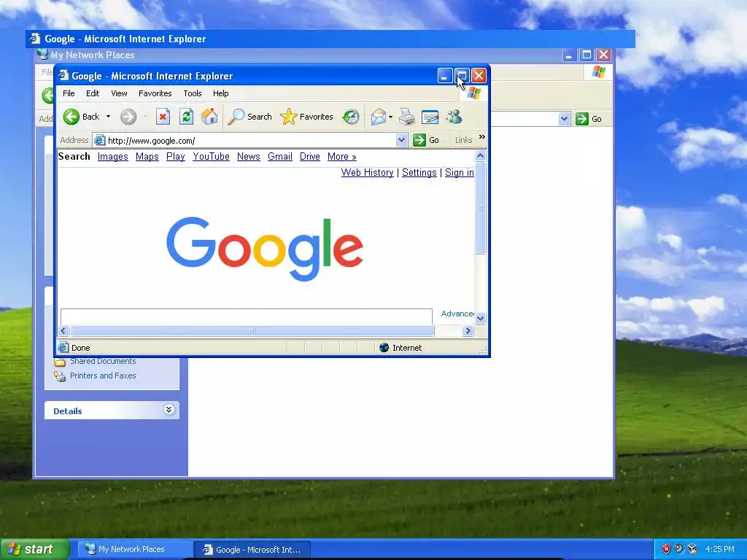
Task: Open the Favorites menu
Action: (x=155, y=93)
